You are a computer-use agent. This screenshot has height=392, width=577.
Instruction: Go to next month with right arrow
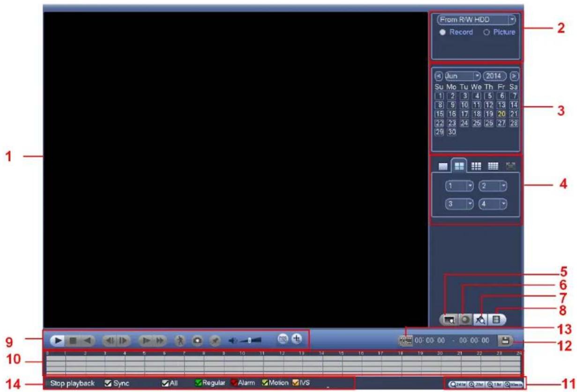tap(514, 75)
